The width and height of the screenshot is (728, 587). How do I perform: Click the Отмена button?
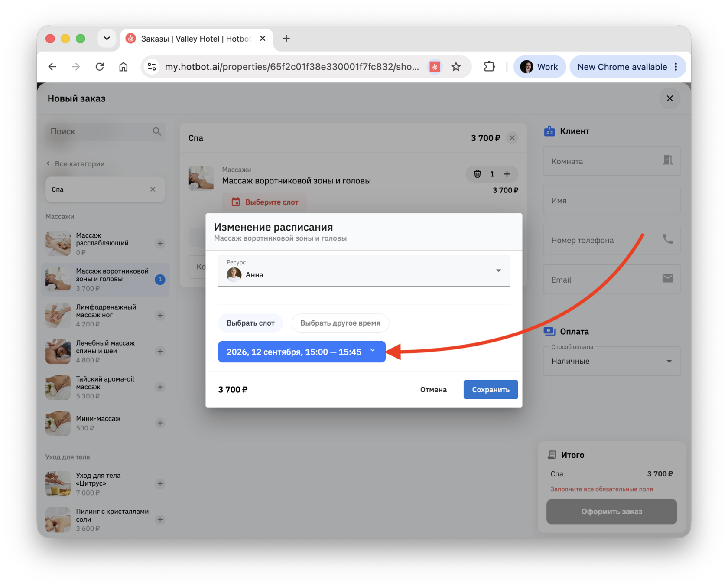433,390
